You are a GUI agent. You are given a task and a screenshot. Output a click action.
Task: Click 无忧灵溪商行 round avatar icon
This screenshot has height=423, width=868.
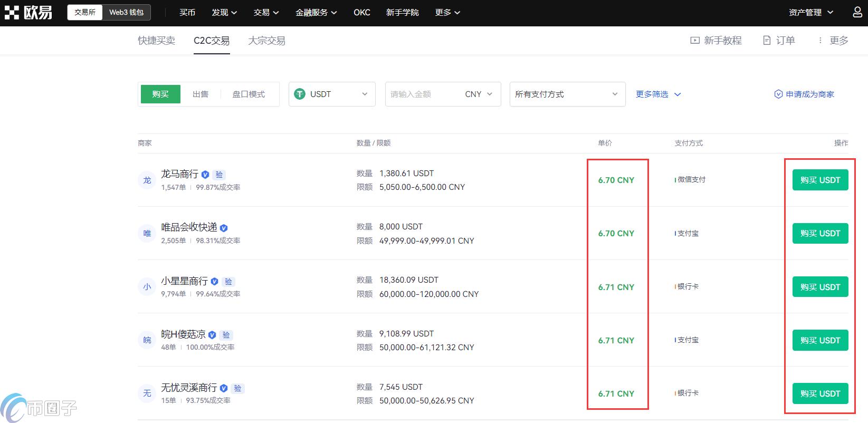147,393
